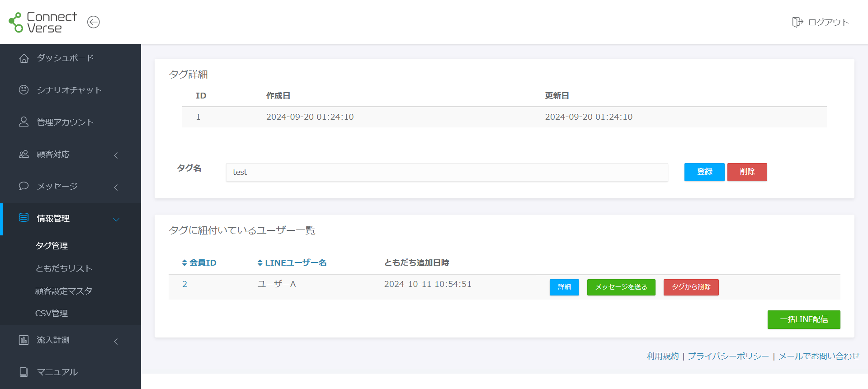Click the 作成日 value 2024-09-20 01:24:10
Image resolution: width=868 pixels, height=389 pixels.
pos(310,117)
